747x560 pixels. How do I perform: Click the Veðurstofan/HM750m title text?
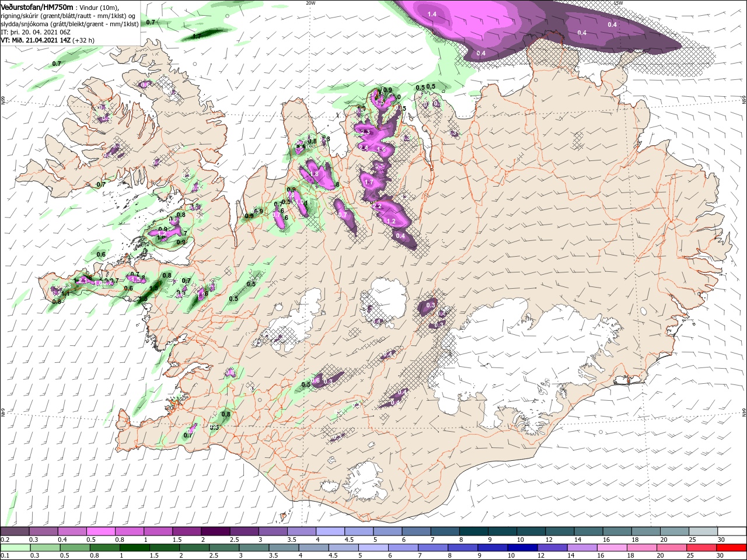coord(37,6)
